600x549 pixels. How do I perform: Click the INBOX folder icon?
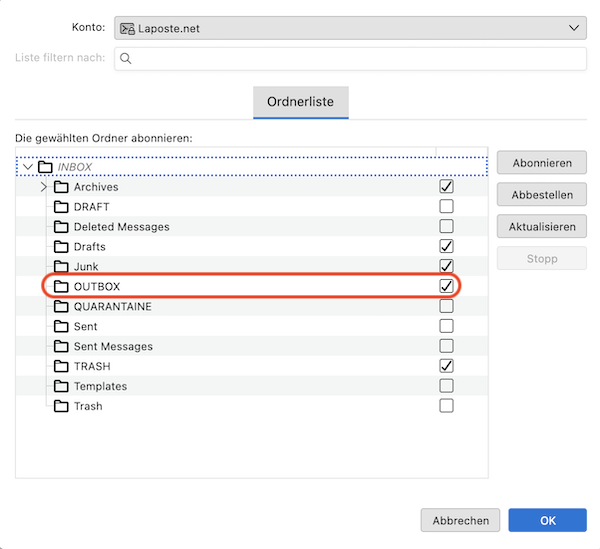[x=45, y=167]
